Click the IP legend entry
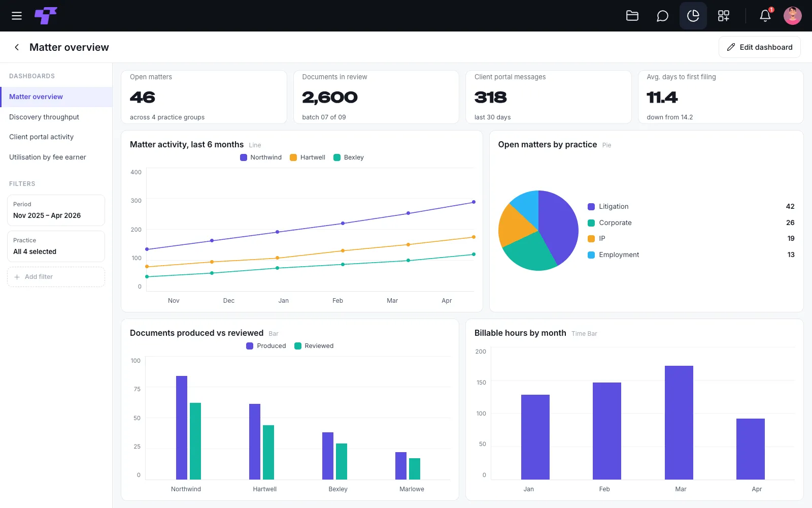 tap(691, 239)
